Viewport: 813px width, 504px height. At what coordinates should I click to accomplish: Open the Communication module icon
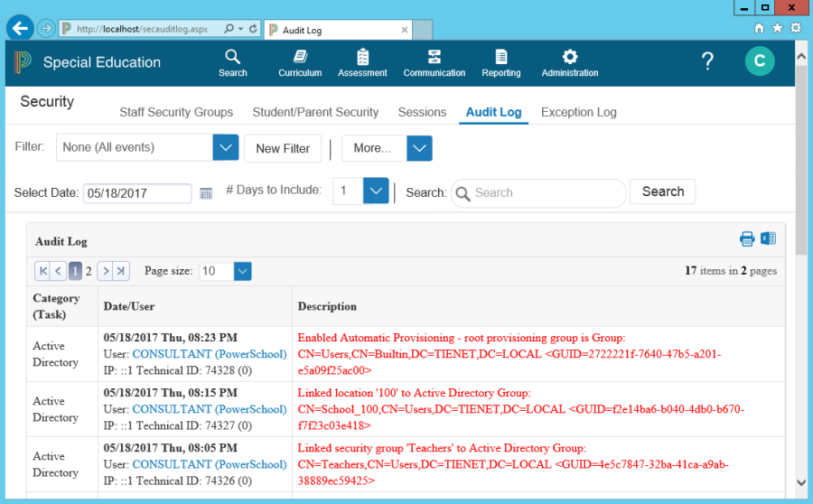(435, 57)
